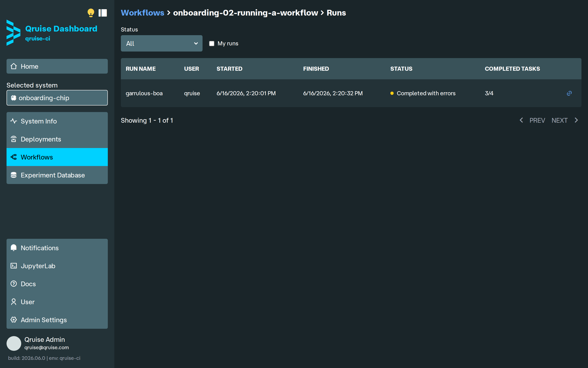Open the onboarding-chip system selector
The image size is (588, 368).
pyautogui.click(x=57, y=98)
